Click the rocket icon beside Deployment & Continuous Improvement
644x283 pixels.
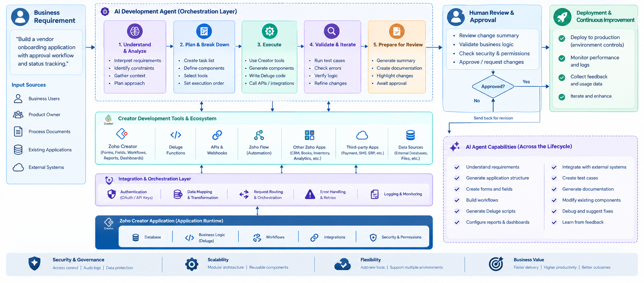pos(562,17)
